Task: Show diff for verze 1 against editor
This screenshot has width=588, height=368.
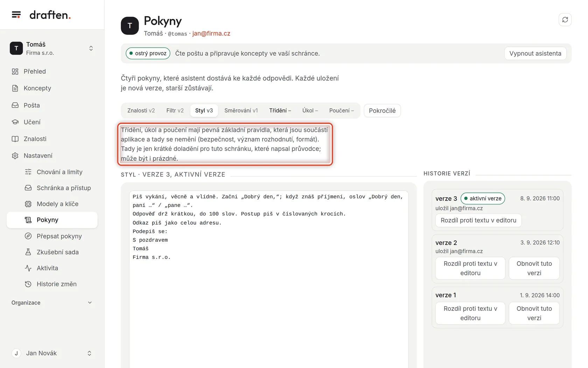Action: (470, 313)
